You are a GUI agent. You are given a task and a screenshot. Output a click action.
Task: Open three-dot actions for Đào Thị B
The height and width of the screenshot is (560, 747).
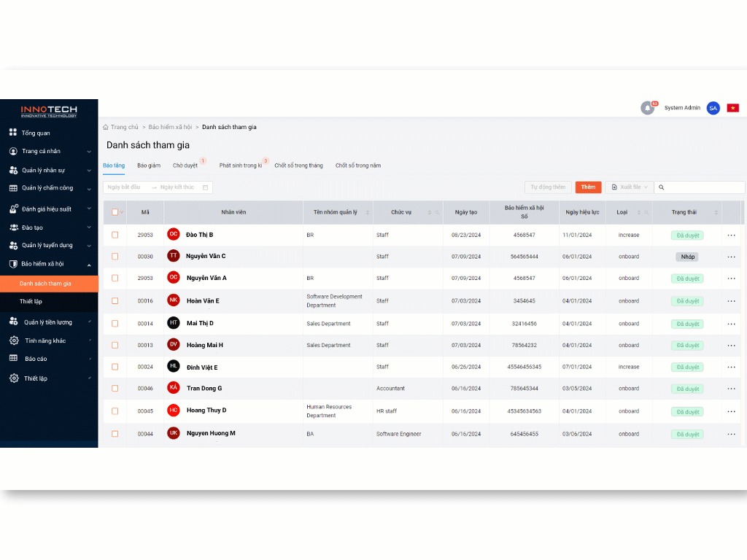[731, 235]
